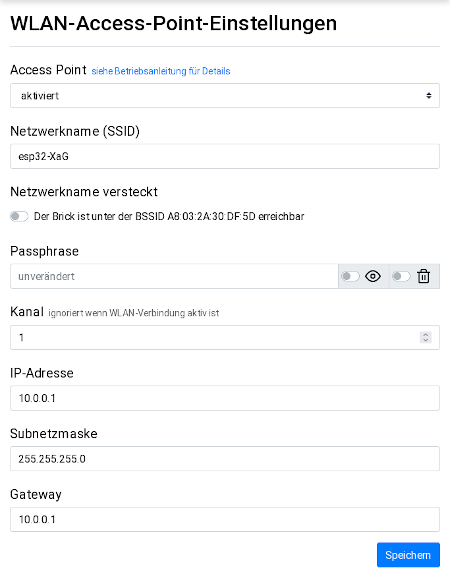Follow the 'siehe Betriebsanleitung für Details' link

[x=161, y=71]
